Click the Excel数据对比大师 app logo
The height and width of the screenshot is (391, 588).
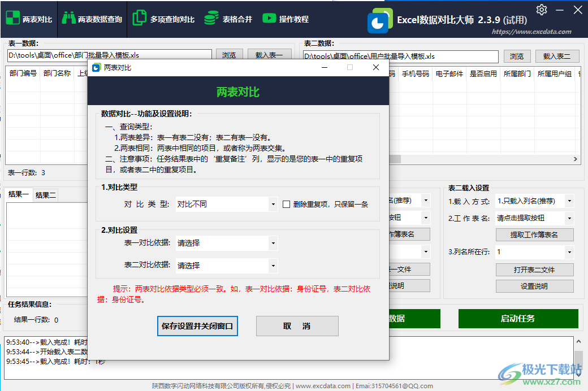point(380,20)
